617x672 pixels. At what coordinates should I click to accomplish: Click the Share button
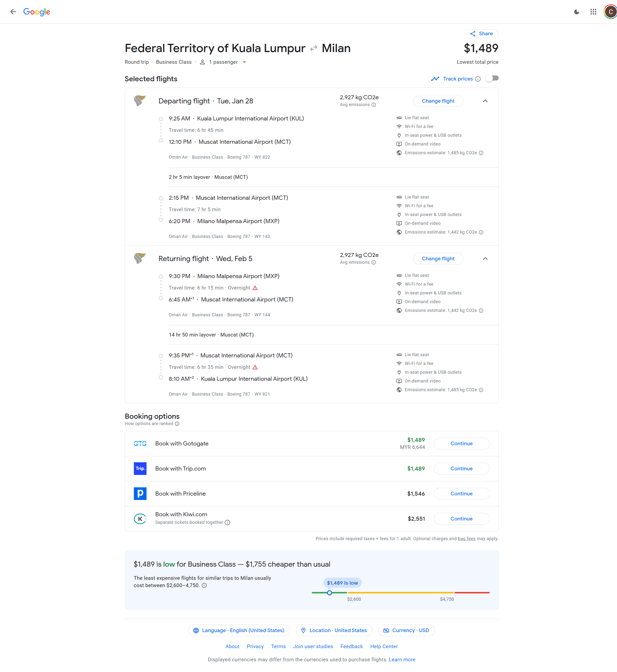(482, 34)
